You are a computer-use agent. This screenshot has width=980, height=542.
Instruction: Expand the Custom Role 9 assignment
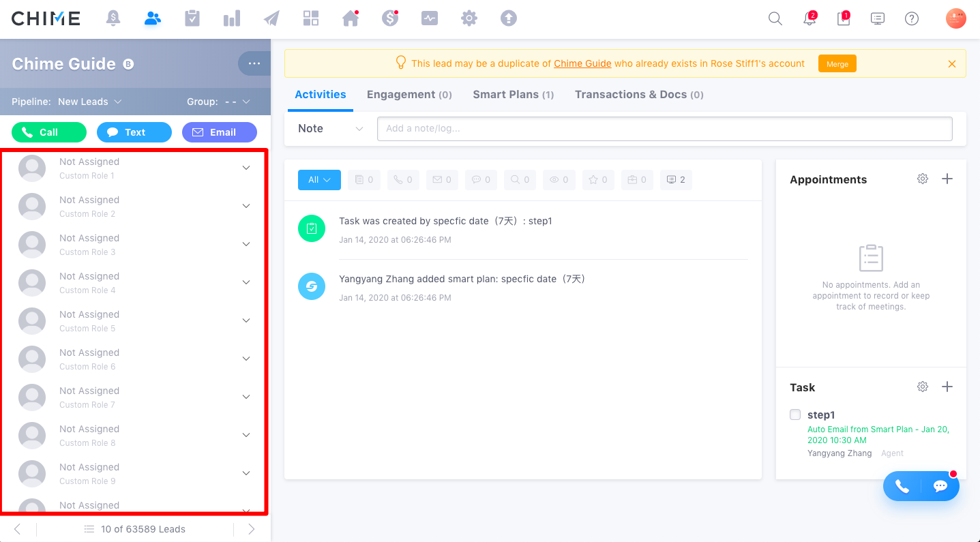tap(246, 473)
